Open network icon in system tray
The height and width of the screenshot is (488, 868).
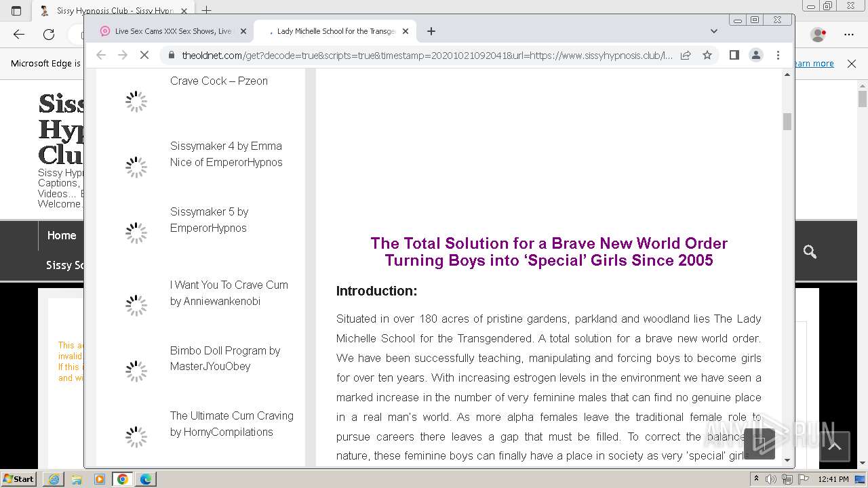787,479
